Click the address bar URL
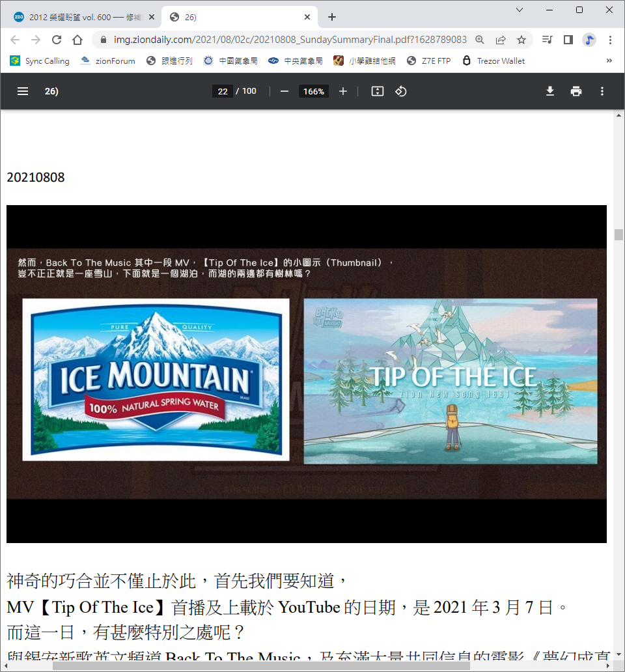 coord(290,40)
